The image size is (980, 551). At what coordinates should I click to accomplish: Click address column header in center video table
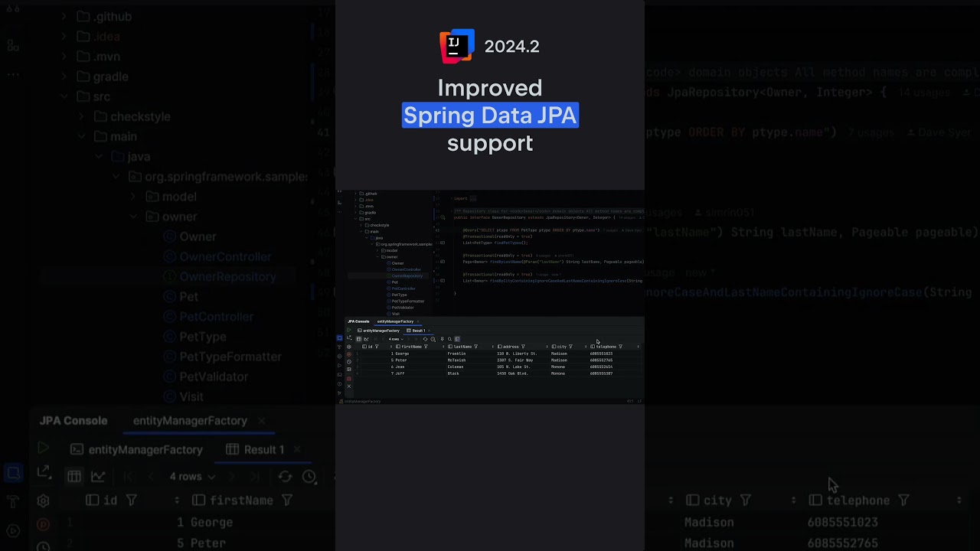pyautogui.click(x=511, y=347)
